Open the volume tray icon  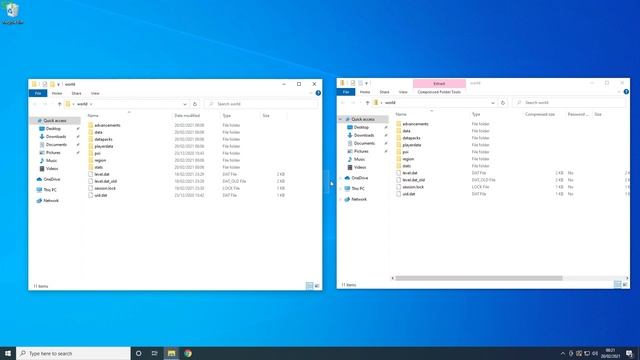(595, 353)
